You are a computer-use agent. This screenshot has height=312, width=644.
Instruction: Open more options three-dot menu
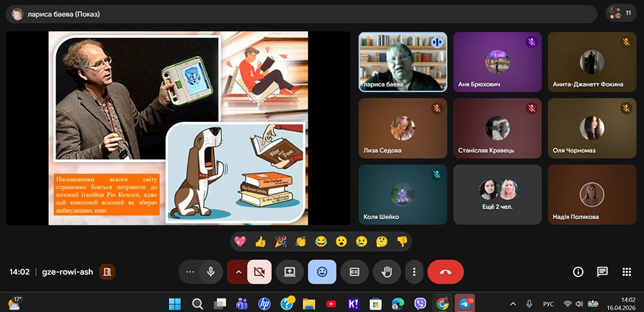(415, 272)
